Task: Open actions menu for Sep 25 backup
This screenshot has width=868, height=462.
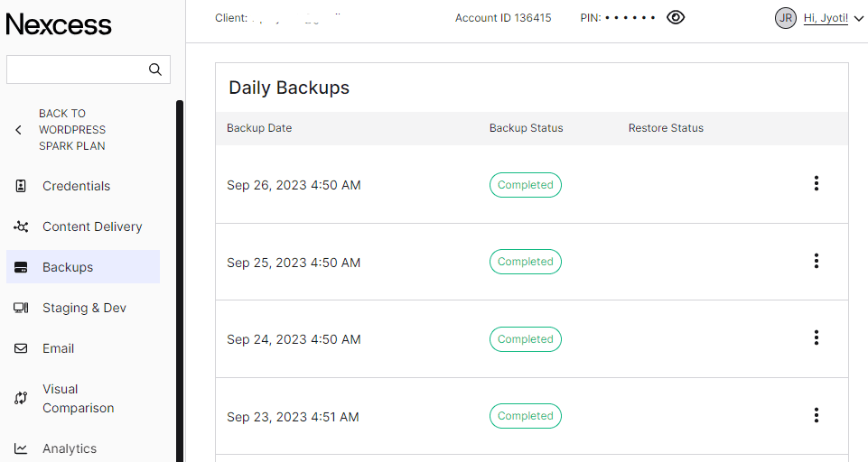Action: pyautogui.click(x=816, y=261)
